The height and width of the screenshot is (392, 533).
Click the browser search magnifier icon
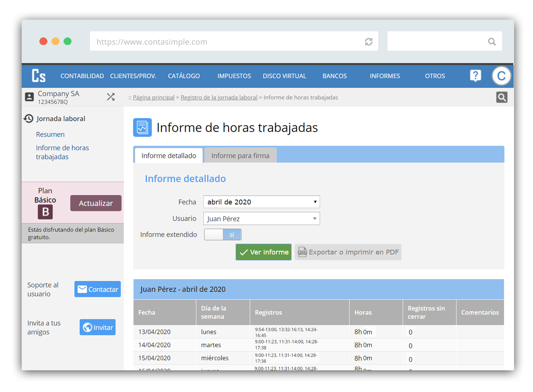click(x=492, y=42)
